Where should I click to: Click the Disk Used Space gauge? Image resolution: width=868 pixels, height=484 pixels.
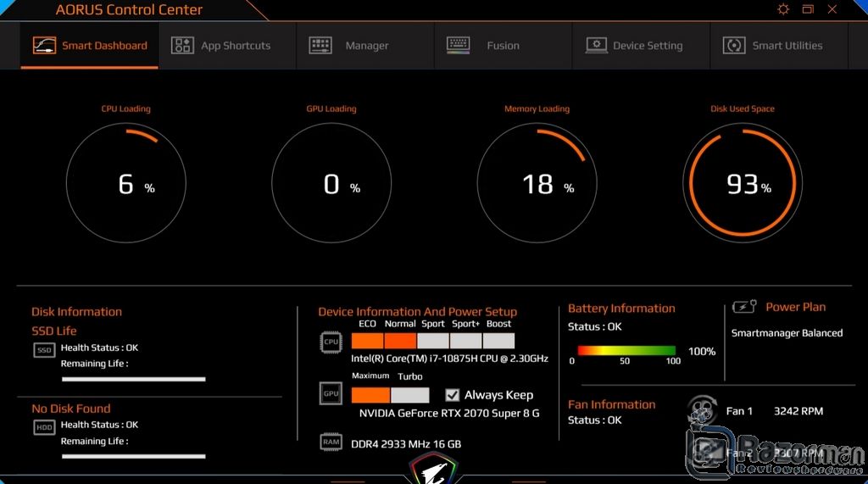pos(743,183)
